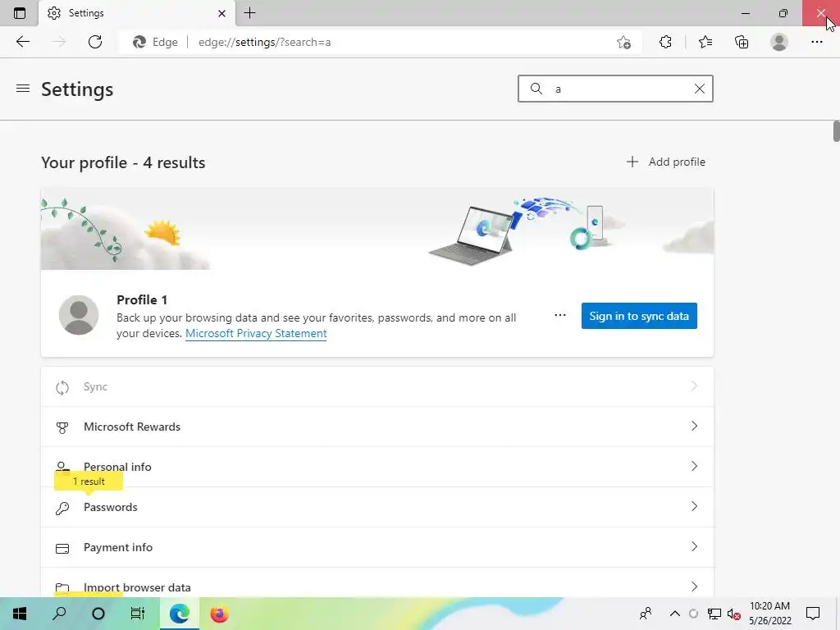840x630 pixels.
Task: Expand Microsoft Rewards chevron
Action: point(694,426)
